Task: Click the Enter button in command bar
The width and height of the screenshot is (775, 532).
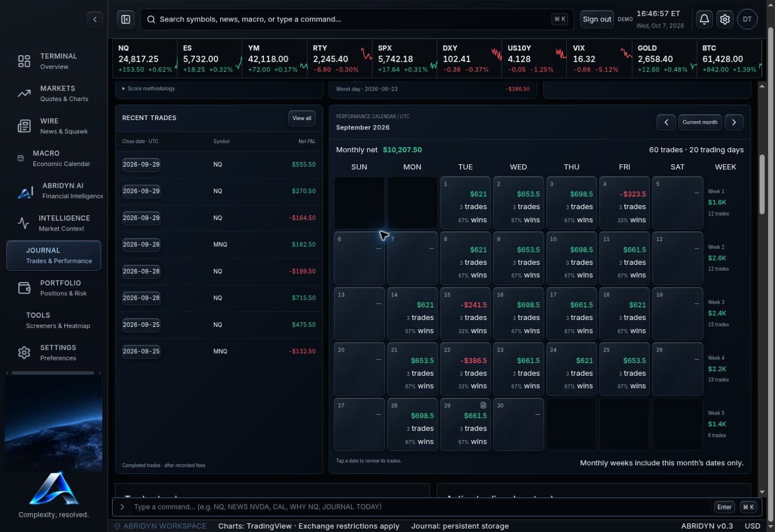Action: [724, 507]
